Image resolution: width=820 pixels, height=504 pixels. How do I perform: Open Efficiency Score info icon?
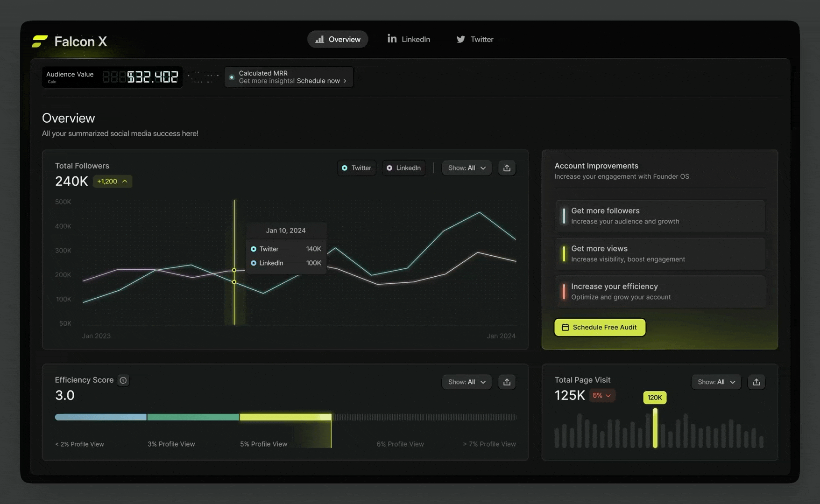pos(123,380)
